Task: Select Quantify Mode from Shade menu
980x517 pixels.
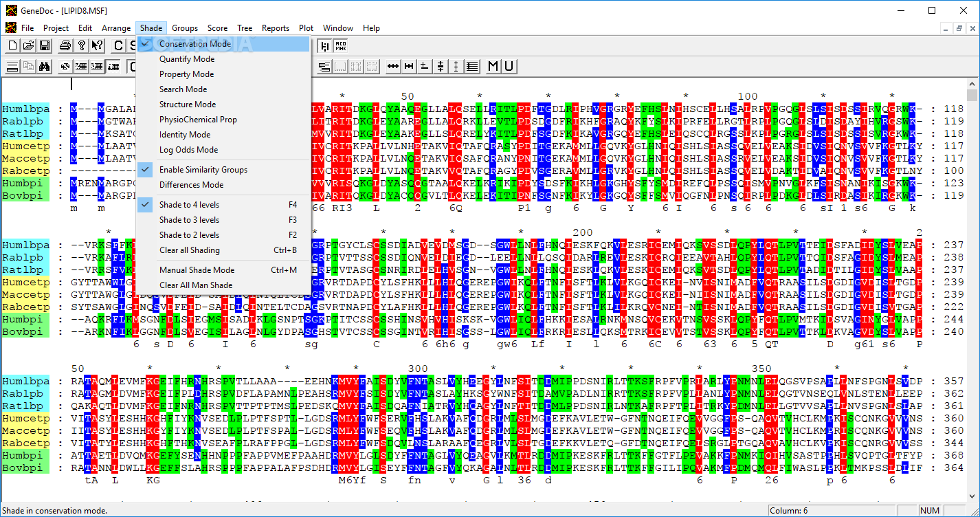Action: pyautogui.click(x=223, y=59)
